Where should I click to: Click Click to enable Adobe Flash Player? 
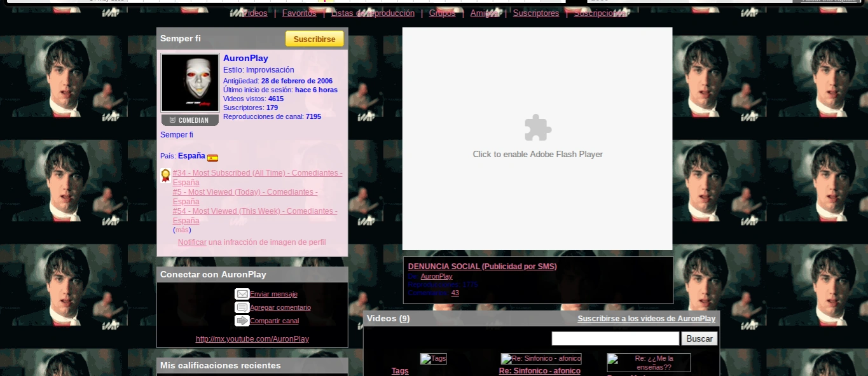(x=538, y=154)
